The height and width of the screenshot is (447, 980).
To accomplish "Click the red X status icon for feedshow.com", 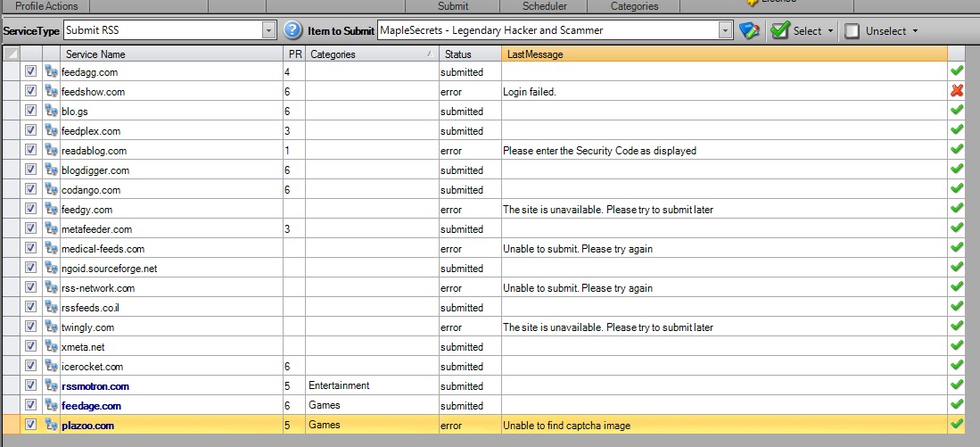I will click(956, 91).
